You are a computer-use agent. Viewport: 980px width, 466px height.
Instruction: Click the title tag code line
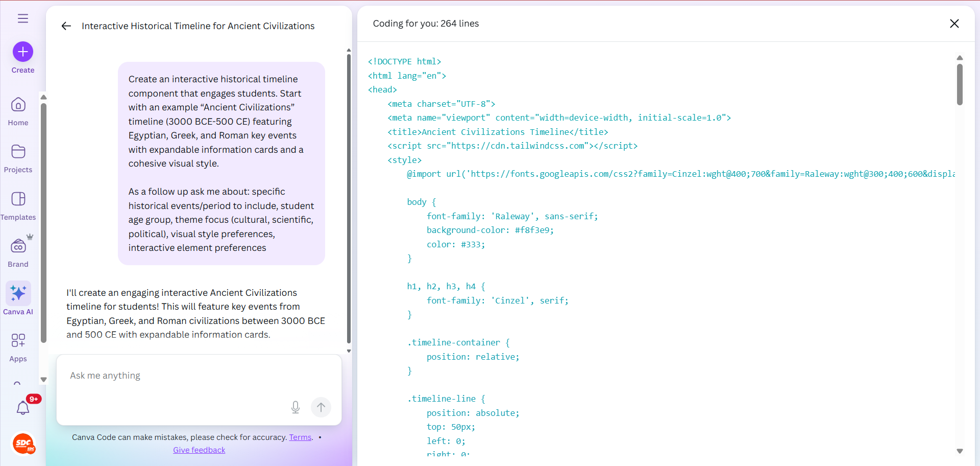498,132
